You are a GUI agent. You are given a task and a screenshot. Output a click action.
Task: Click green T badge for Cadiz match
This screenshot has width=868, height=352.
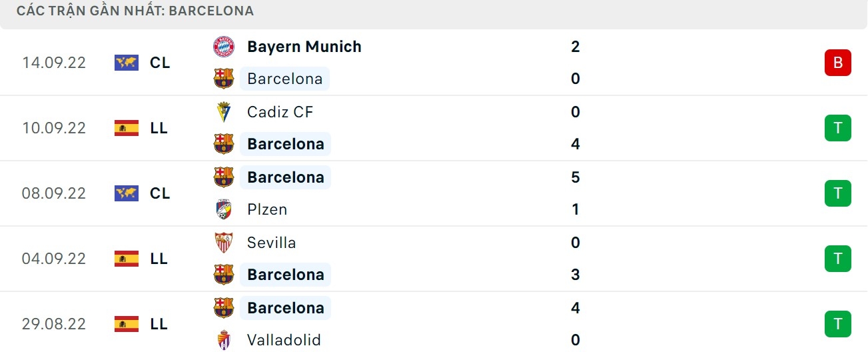pos(837,128)
